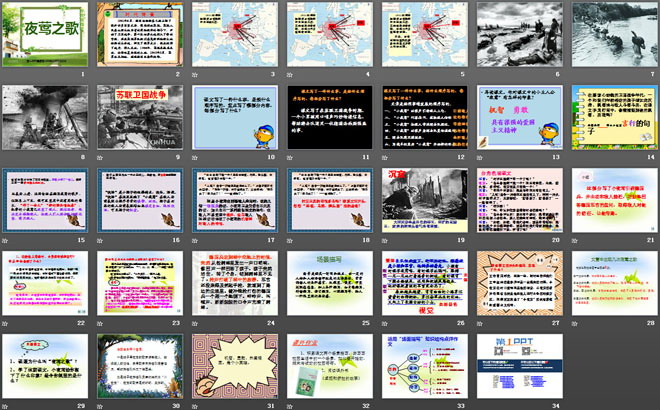Select slide 12 black slide with numbered list
Screen dimensions: 660x410
pyautogui.click(x=425, y=117)
